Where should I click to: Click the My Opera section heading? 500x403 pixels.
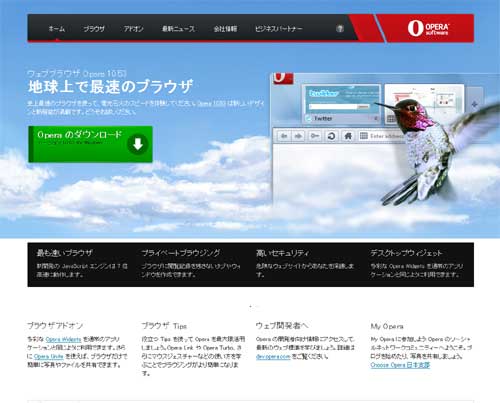387,326
